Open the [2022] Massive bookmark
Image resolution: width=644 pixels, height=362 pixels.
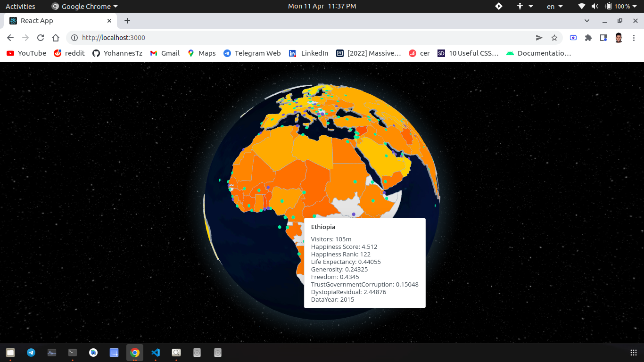(x=369, y=53)
